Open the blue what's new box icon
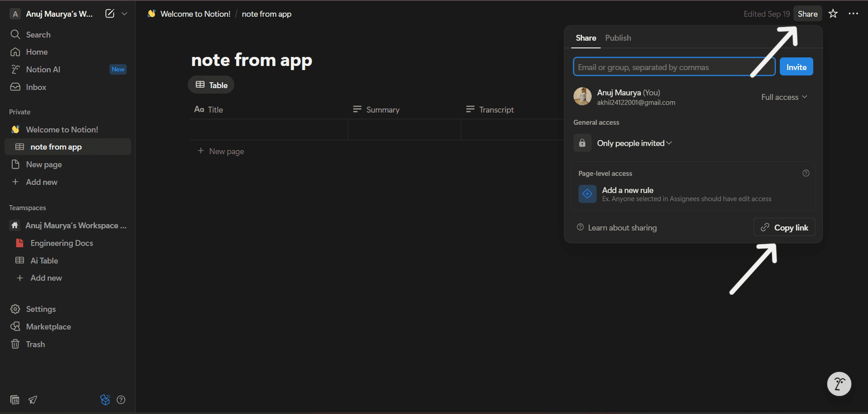This screenshot has width=868, height=414. tap(104, 400)
